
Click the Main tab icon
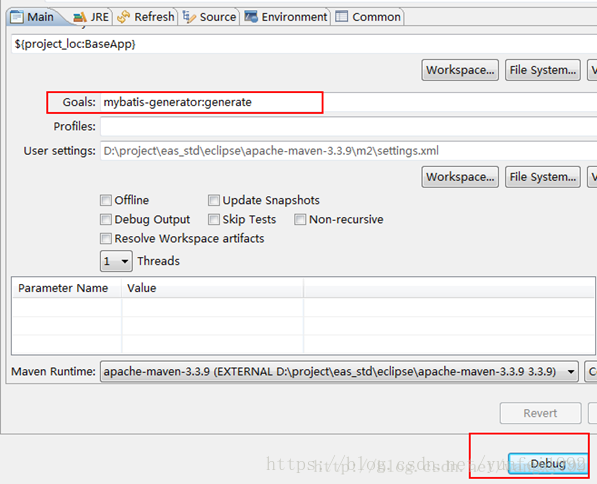(x=16, y=17)
